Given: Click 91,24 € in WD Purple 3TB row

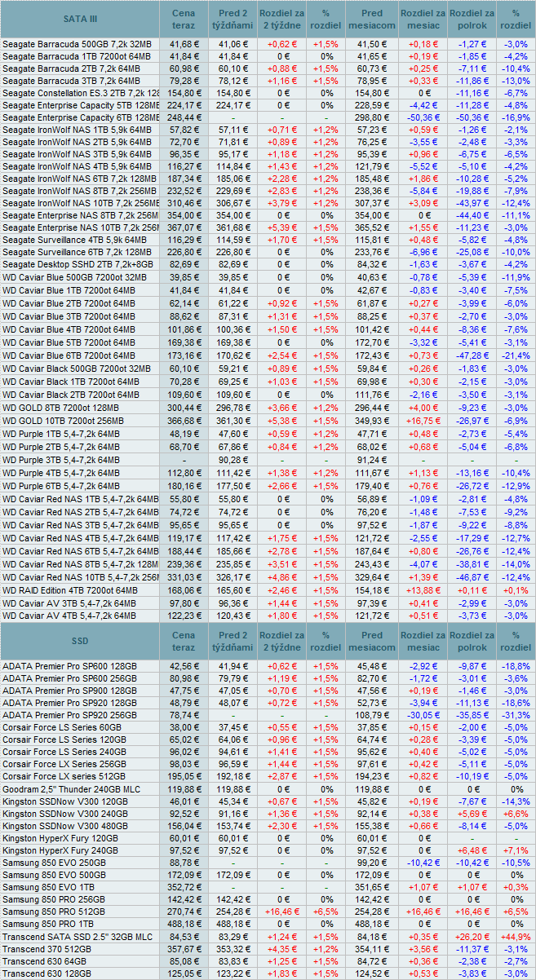Looking at the screenshot, I should (371, 459).
